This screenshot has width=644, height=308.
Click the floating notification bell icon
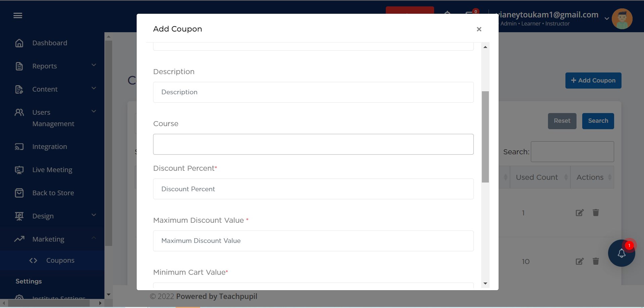[621, 253]
